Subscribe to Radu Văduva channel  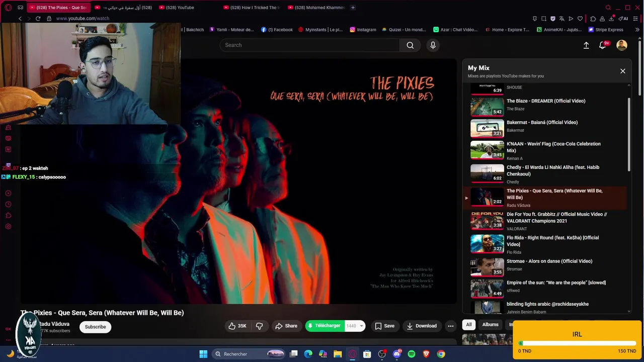click(x=95, y=327)
